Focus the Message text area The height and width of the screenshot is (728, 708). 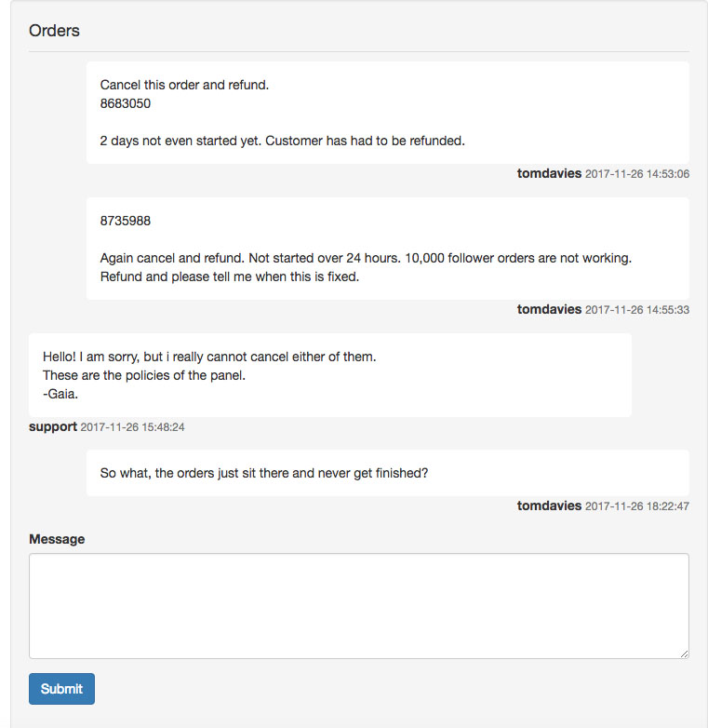tap(358, 606)
